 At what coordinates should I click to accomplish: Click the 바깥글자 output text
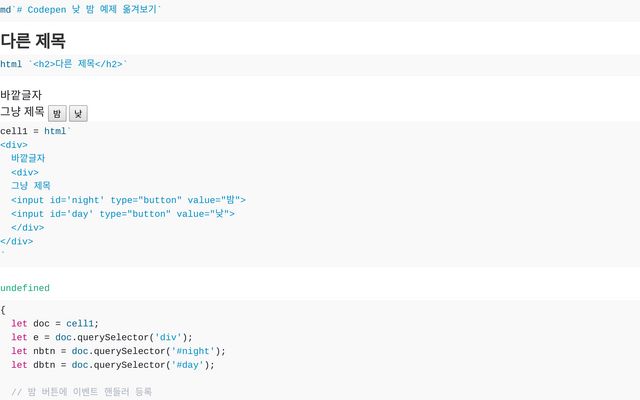(x=21, y=95)
